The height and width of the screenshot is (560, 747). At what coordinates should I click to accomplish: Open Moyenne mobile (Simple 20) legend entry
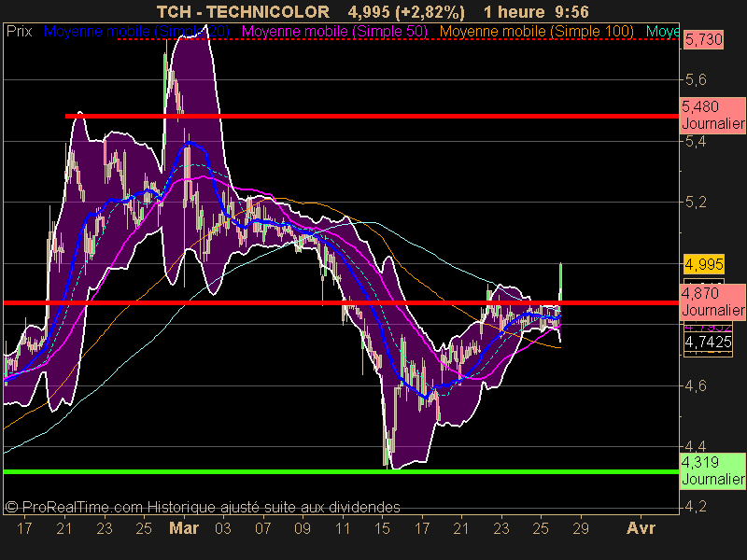tap(136, 32)
